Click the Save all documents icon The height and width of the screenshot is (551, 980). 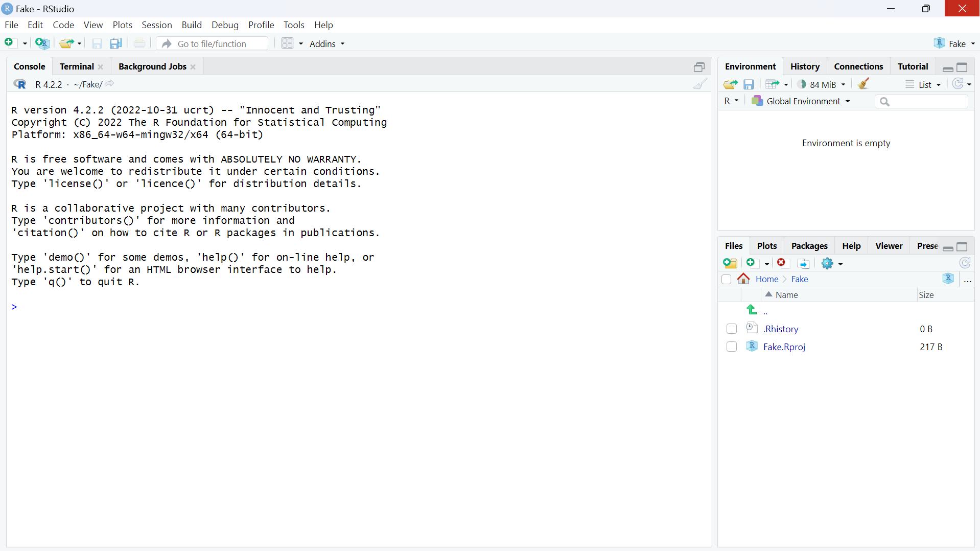[116, 43]
